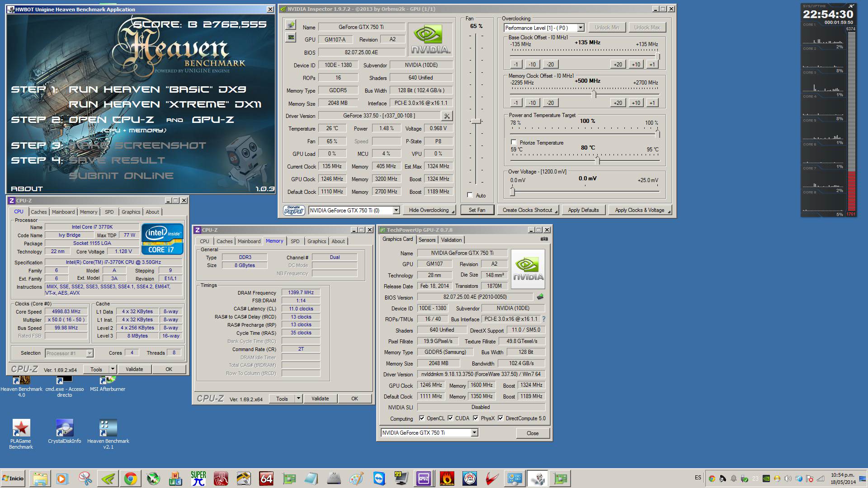The image size is (868, 488).
Task: Expand the Apply Clocks & Voltage arrow
Action: pyautogui.click(x=669, y=211)
